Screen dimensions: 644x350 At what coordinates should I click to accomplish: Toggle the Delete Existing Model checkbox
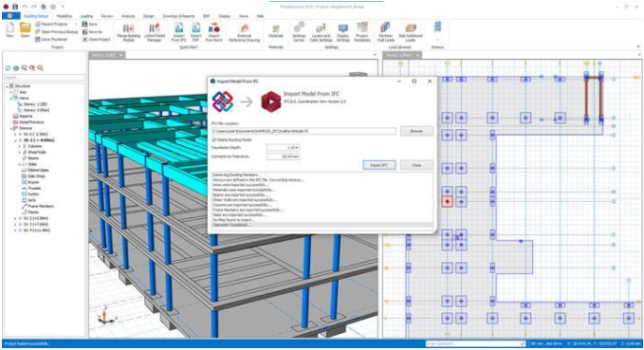coord(213,139)
